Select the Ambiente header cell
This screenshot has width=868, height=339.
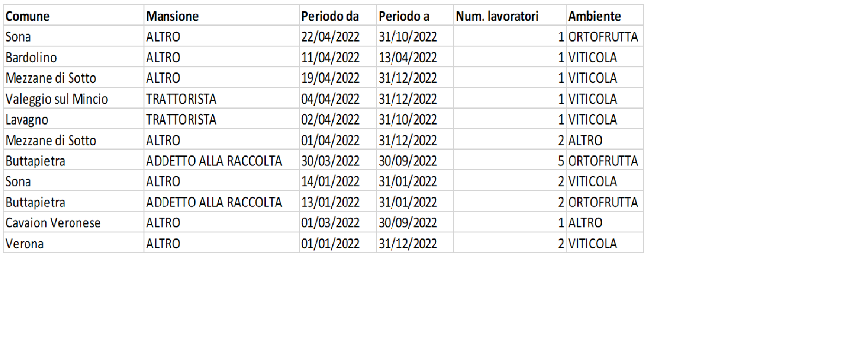[605, 16]
